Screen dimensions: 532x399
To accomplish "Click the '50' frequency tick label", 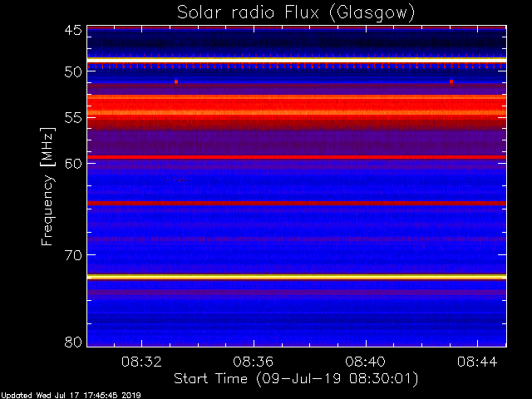I will [73, 72].
